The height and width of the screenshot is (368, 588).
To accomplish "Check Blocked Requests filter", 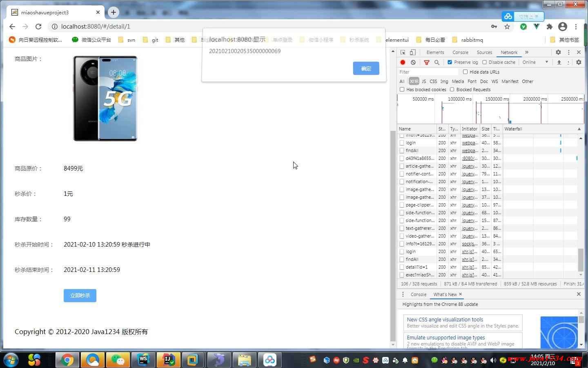I will (452, 90).
